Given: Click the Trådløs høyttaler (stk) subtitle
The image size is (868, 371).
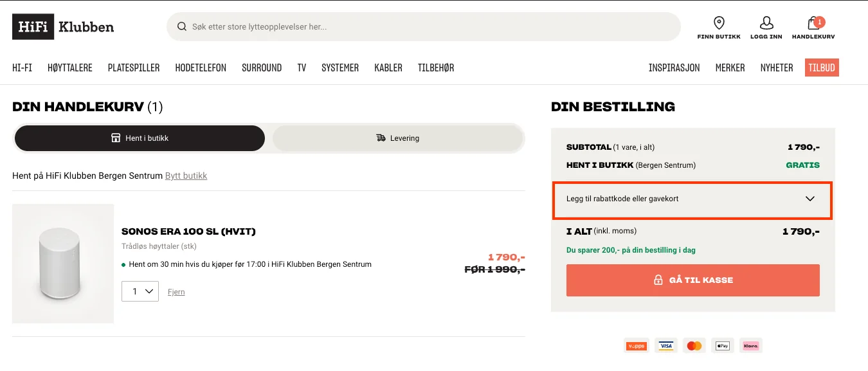Looking at the screenshot, I should click(159, 246).
